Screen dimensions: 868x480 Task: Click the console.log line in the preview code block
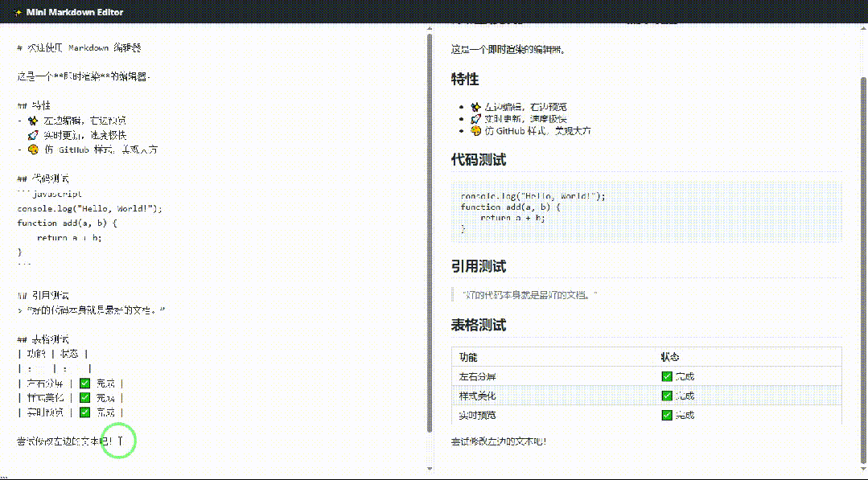[x=533, y=196]
